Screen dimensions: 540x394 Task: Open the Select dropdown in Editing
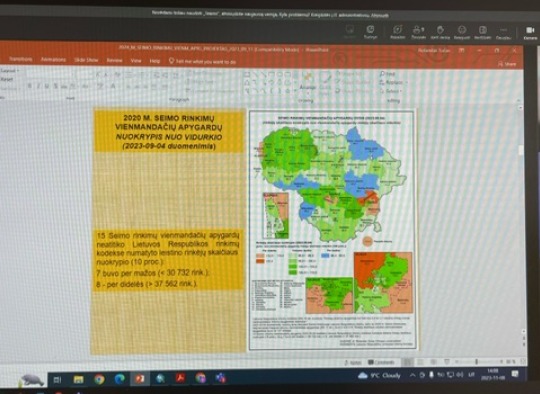click(x=391, y=91)
